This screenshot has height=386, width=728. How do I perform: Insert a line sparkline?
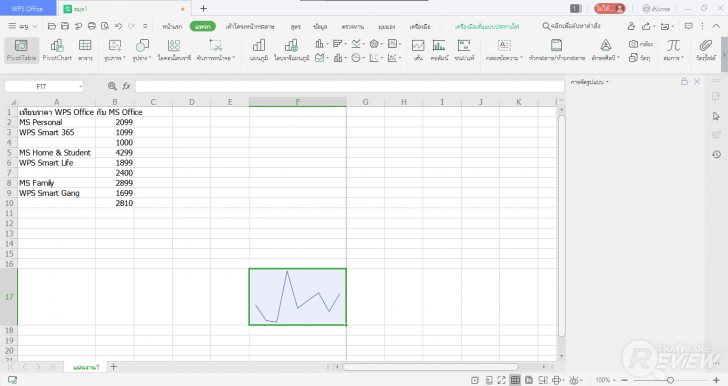point(418,50)
